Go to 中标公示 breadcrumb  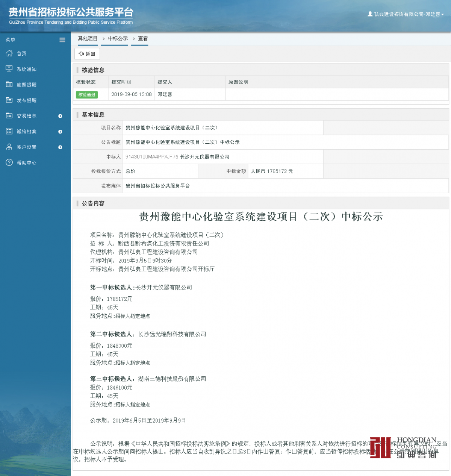point(118,39)
